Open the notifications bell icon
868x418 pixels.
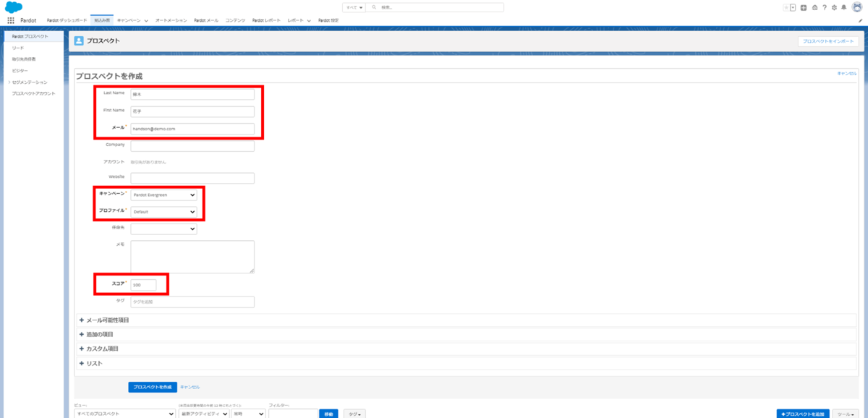click(843, 7)
